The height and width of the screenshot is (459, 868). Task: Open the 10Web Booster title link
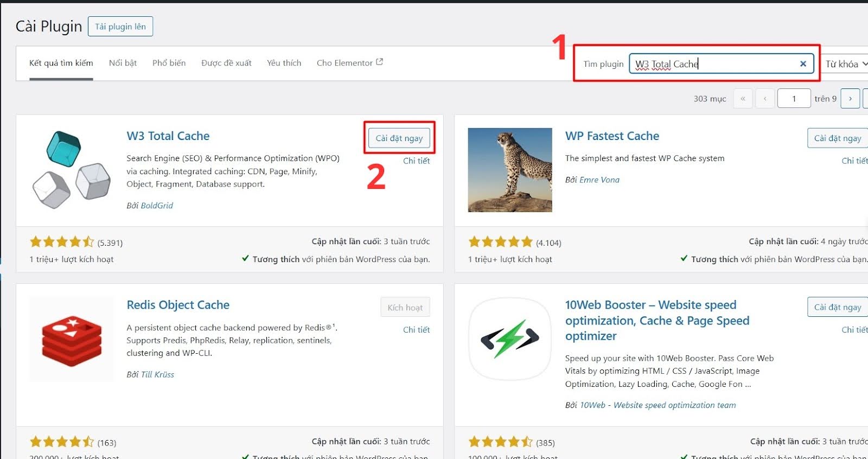pyautogui.click(x=657, y=320)
